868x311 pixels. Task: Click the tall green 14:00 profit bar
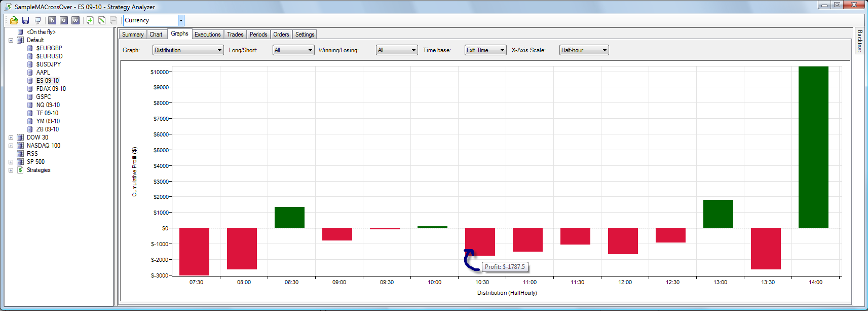[x=813, y=147]
